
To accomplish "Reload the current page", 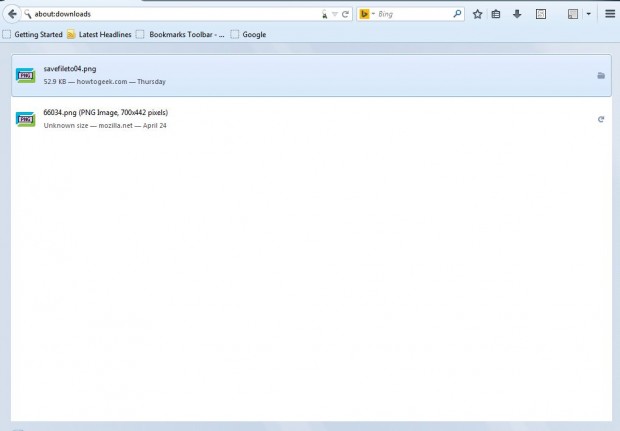I will (345, 14).
